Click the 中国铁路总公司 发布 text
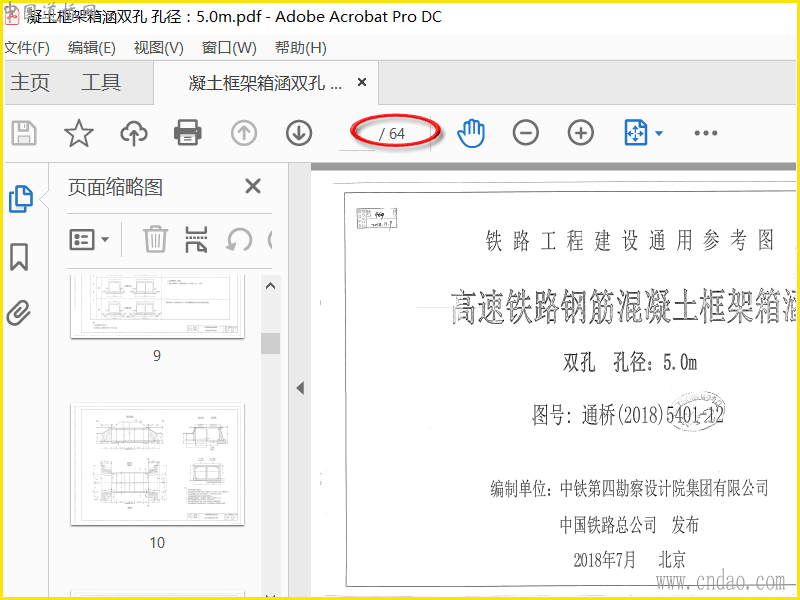800x600 pixels. coord(629,524)
